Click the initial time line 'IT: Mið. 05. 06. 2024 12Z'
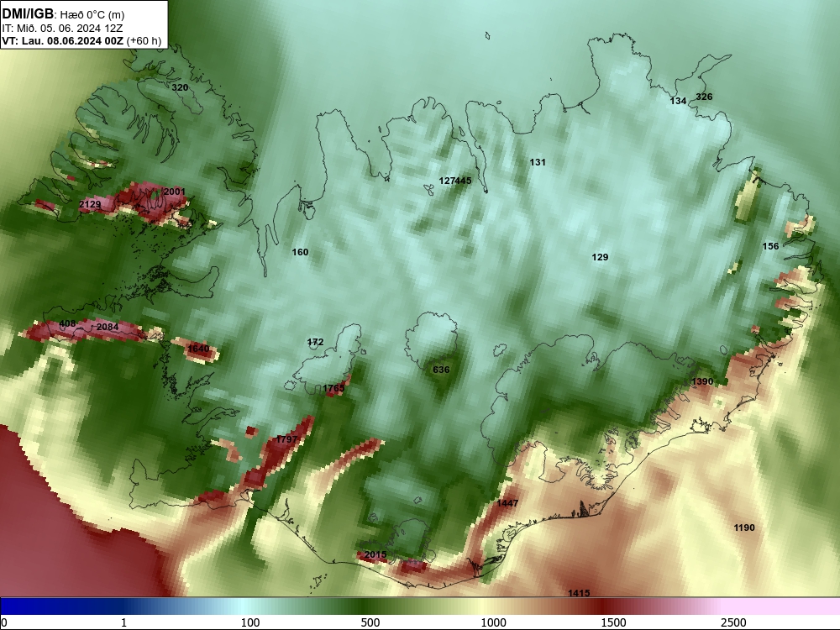This screenshot has height=630, width=840. (62, 29)
